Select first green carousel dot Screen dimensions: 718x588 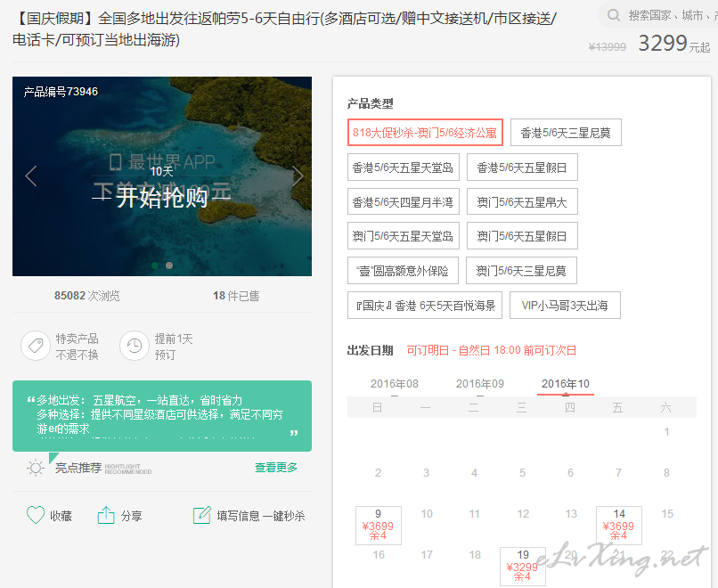tap(155, 265)
